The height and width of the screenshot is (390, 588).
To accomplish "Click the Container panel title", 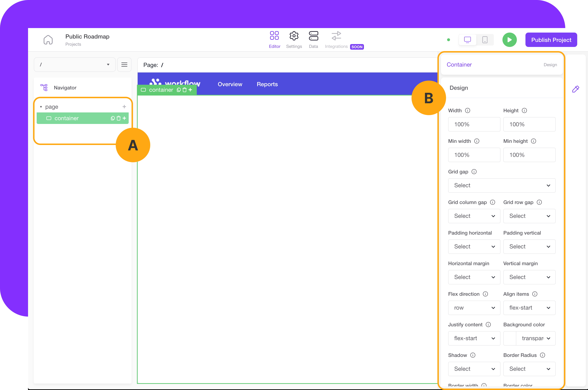I will (459, 65).
